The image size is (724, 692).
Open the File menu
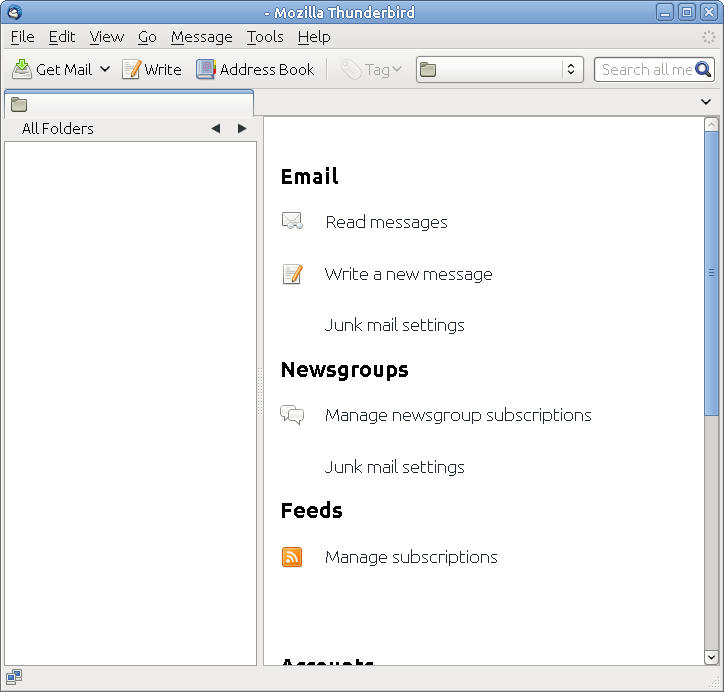click(x=23, y=37)
